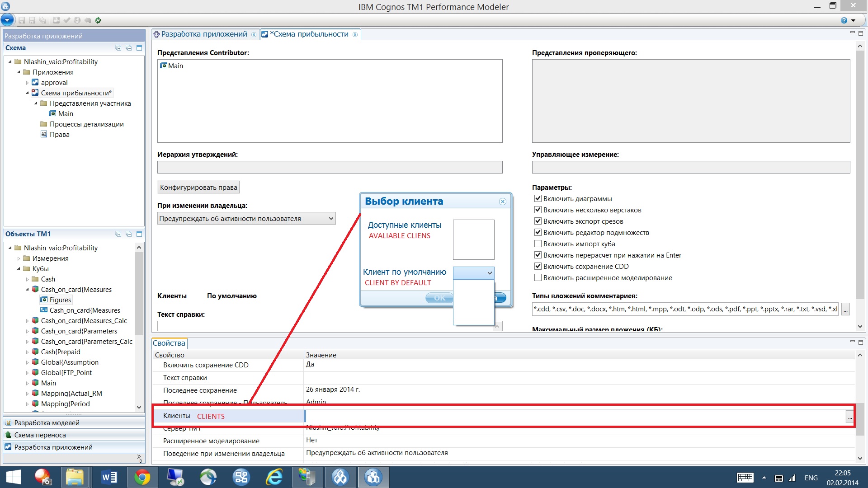Collapse all in the Схема panel
This screenshot has height=488, width=868.
pyautogui.click(x=128, y=48)
